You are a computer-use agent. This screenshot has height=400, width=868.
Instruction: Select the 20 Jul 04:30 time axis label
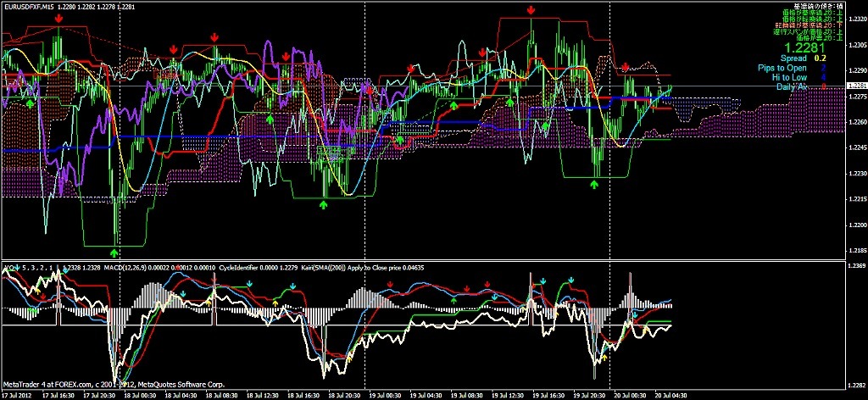tap(668, 395)
